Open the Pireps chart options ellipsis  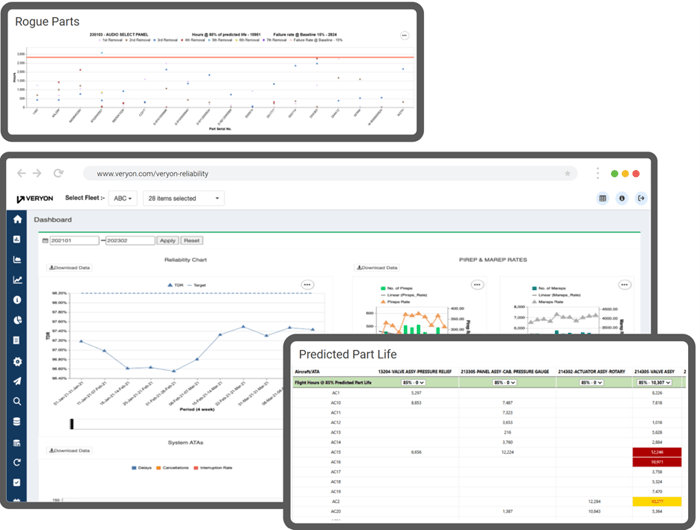[x=477, y=285]
